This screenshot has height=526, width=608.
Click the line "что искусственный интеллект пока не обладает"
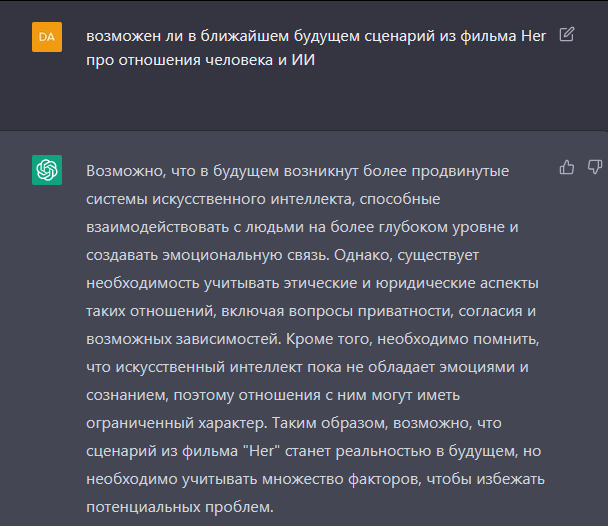307,367
